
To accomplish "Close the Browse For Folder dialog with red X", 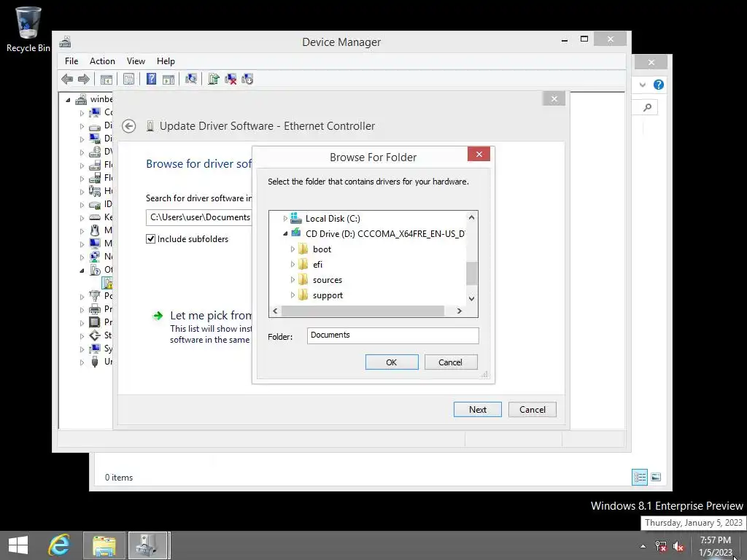I will [479, 154].
